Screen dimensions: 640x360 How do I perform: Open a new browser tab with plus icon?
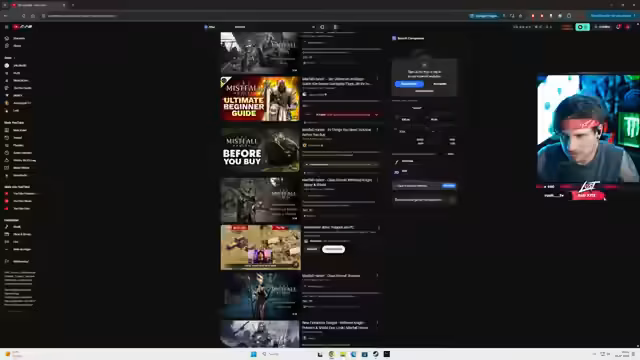click(73, 5)
